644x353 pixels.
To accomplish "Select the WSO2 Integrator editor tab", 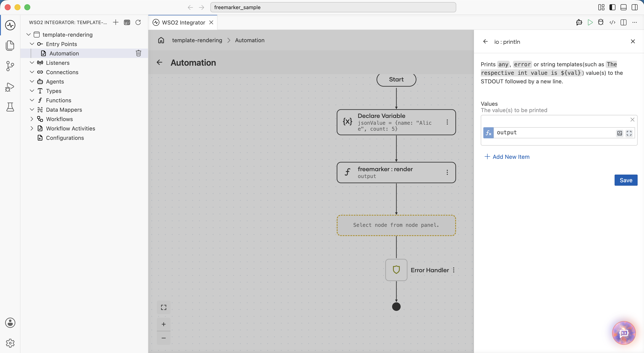I will pos(183,23).
